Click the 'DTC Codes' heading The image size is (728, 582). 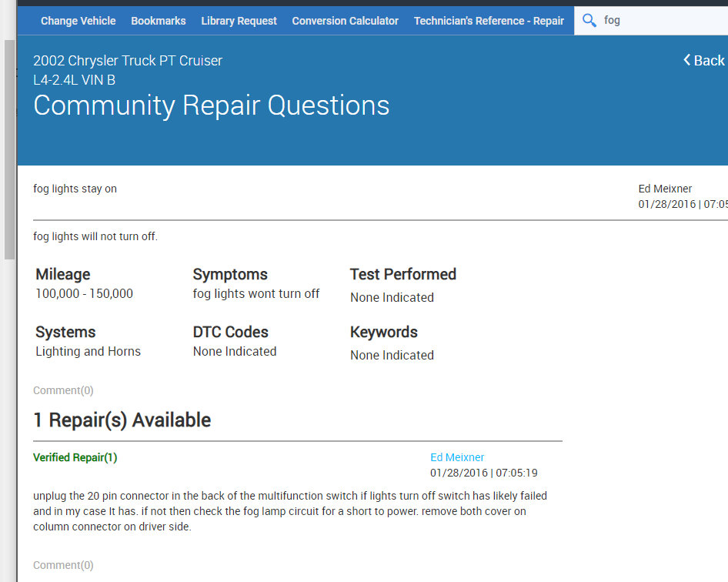231,332
